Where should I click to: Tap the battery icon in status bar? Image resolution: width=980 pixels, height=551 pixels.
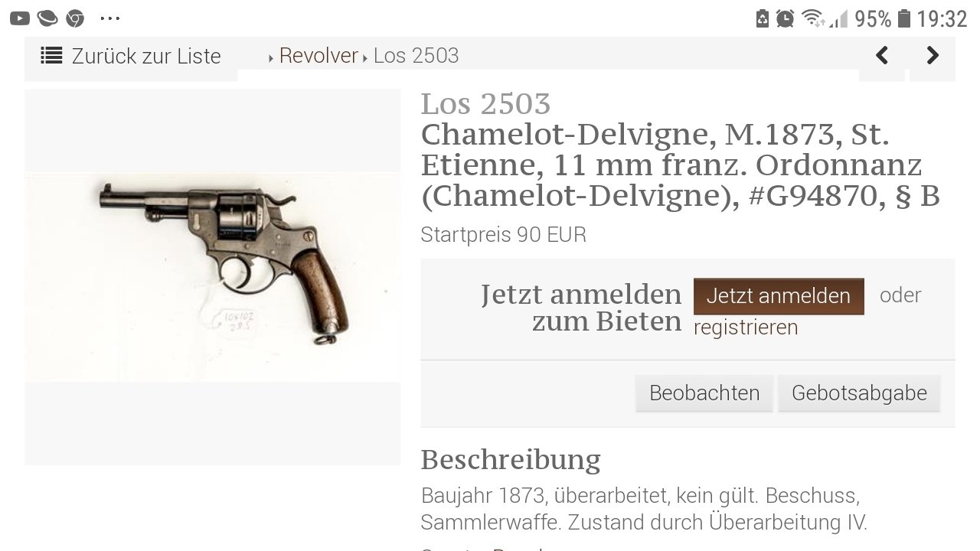904,18
